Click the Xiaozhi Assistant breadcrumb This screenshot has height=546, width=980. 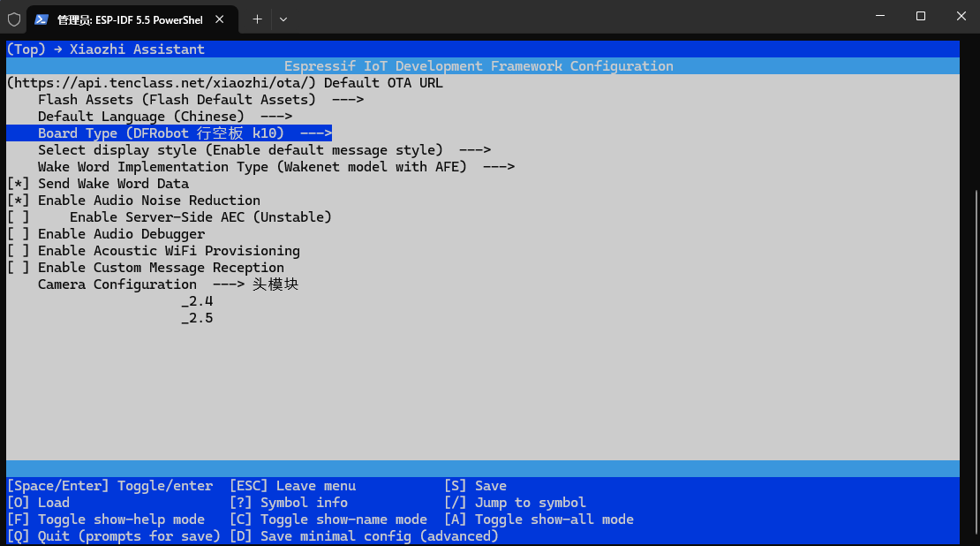coord(137,49)
